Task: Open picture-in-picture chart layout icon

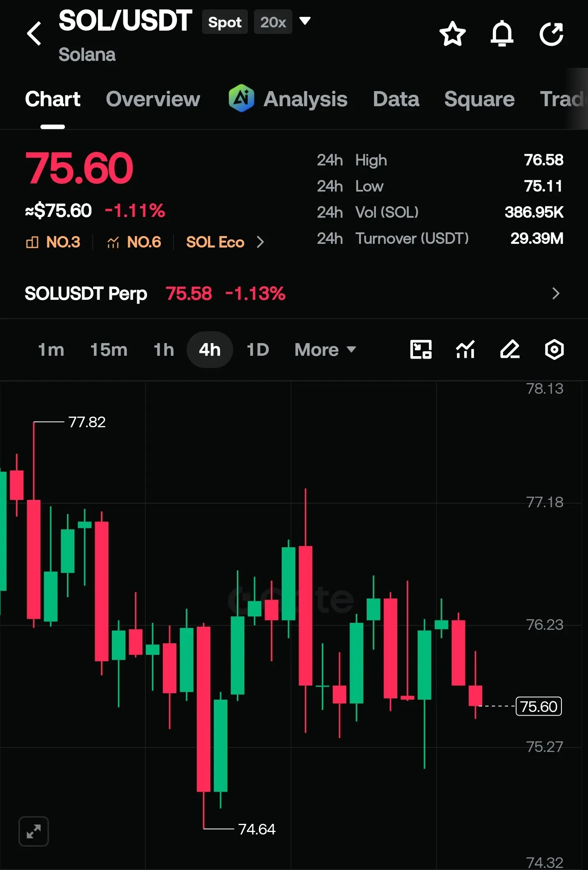Action: coord(421,350)
